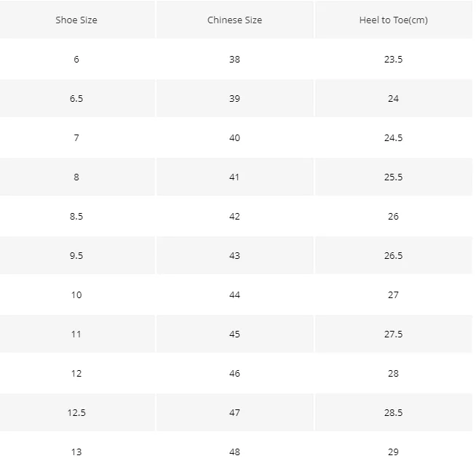Select shoe size 9.5 cell

(x=76, y=255)
